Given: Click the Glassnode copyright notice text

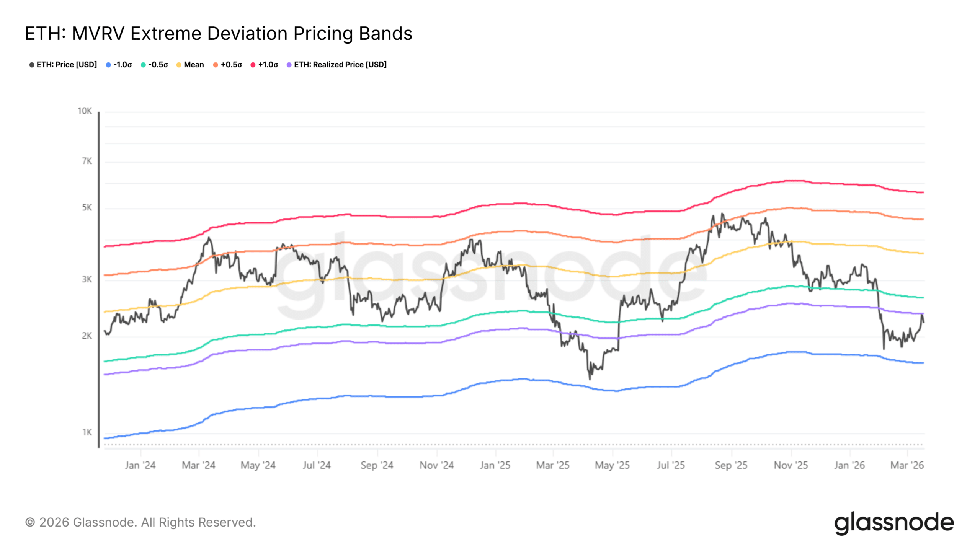Looking at the screenshot, I should pos(140,522).
